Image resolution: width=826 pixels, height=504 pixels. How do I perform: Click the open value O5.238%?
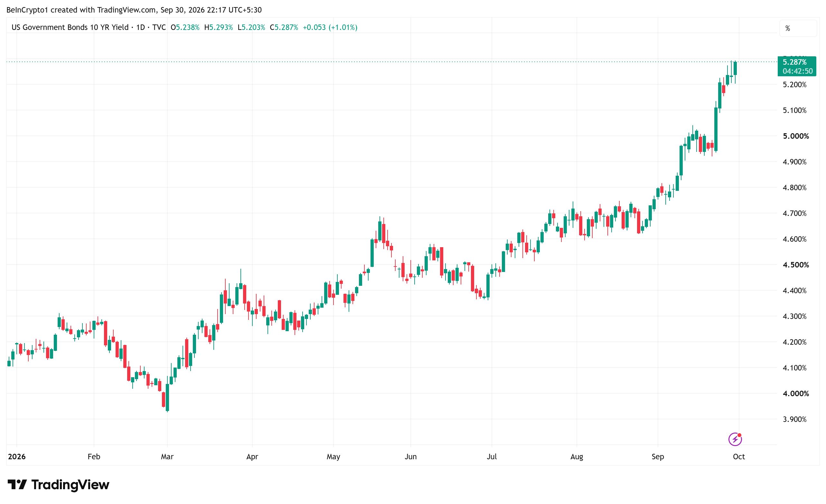(x=185, y=27)
